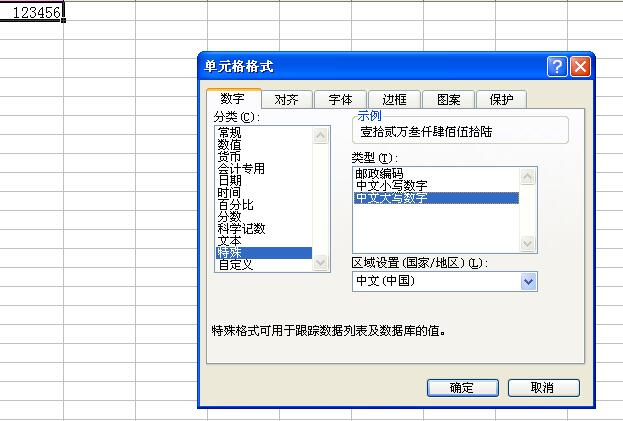623x421 pixels.
Task: Open the 保护 tab
Action: click(501, 100)
